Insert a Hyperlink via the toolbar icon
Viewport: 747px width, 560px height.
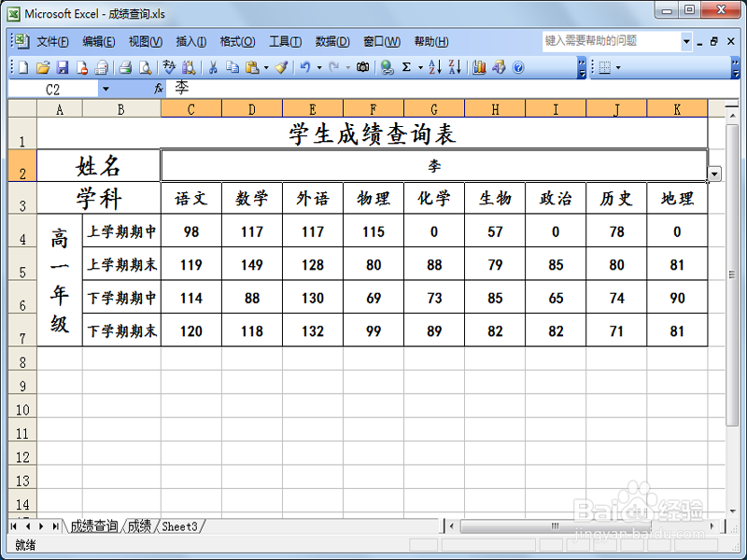pyautogui.click(x=387, y=65)
